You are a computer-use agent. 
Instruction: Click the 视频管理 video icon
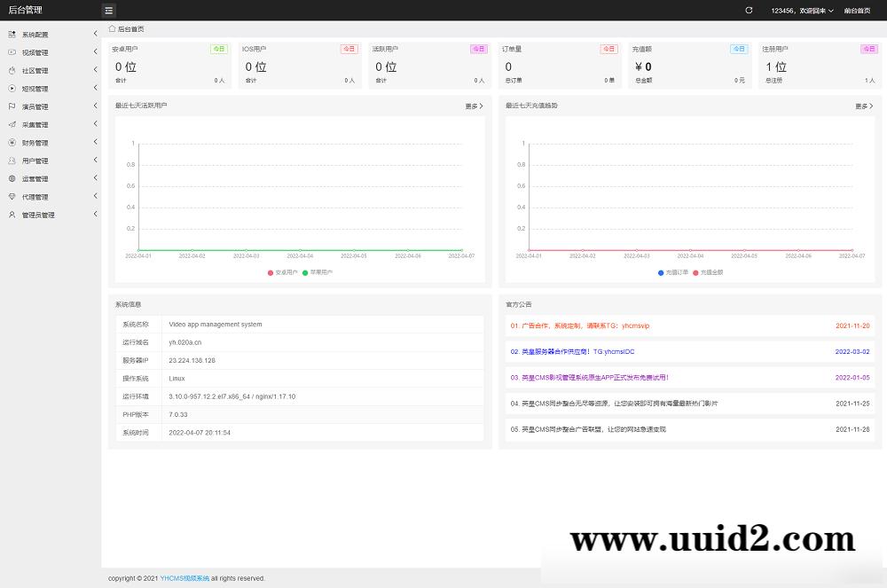pos(12,52)
